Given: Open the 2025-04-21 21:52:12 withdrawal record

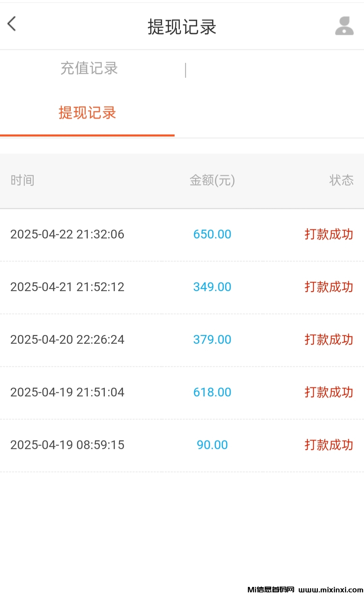Looking at the screenshot, I should [x=67, y=287].
